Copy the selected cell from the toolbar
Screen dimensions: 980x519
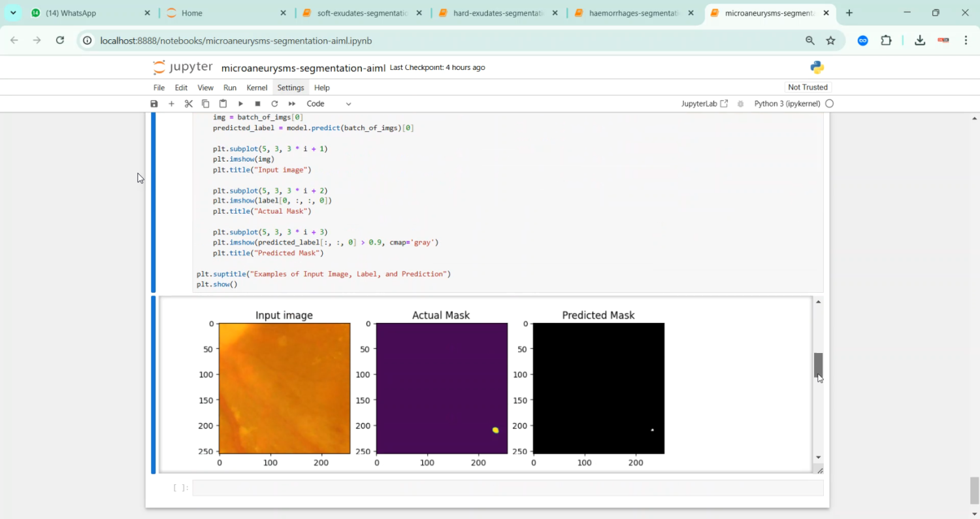click(205, 104)
